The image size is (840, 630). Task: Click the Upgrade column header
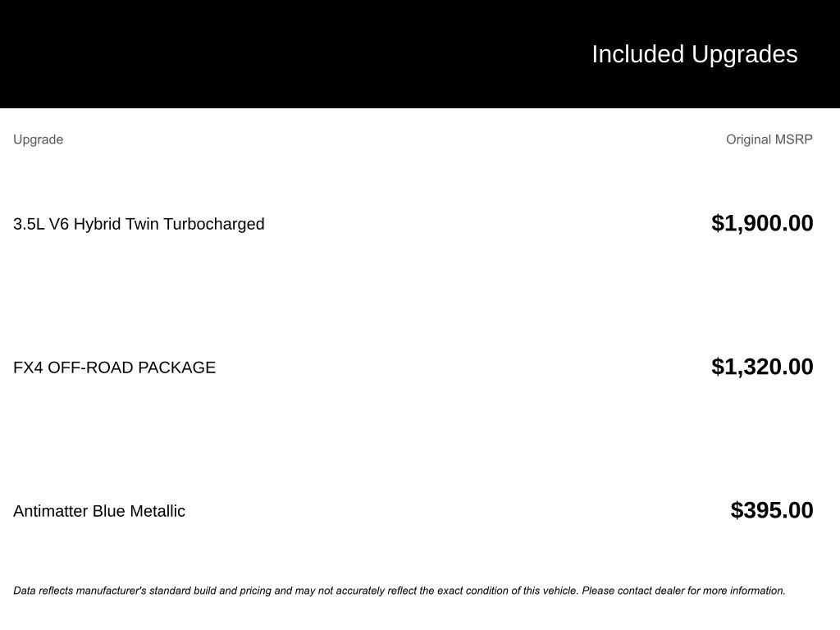pos(38,139)
